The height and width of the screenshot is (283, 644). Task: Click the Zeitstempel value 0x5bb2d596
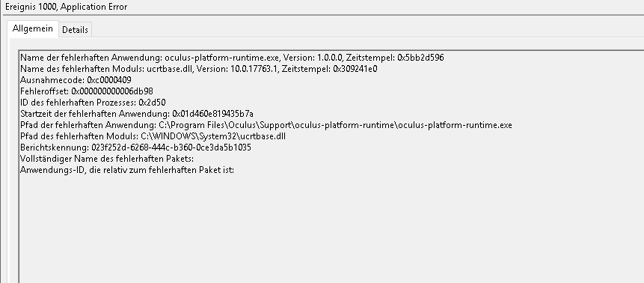click(420, 58)
